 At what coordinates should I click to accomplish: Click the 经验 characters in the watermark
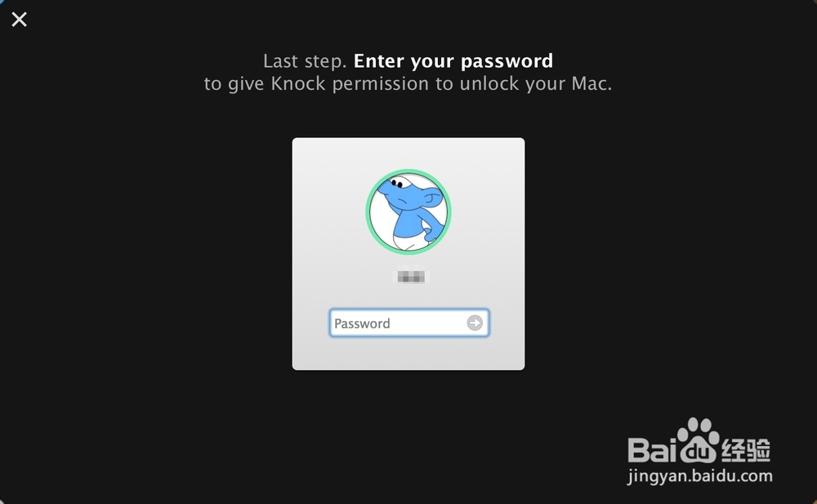[746, 449]
